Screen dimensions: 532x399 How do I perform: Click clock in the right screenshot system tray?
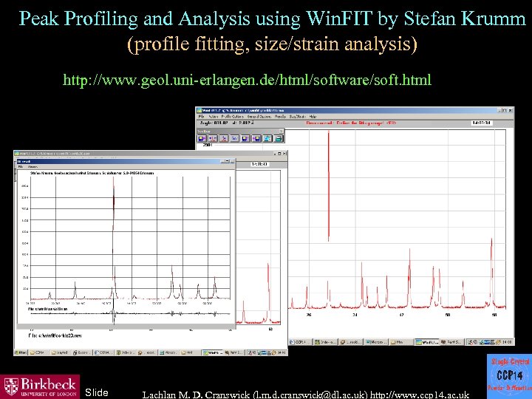point(507,342)
